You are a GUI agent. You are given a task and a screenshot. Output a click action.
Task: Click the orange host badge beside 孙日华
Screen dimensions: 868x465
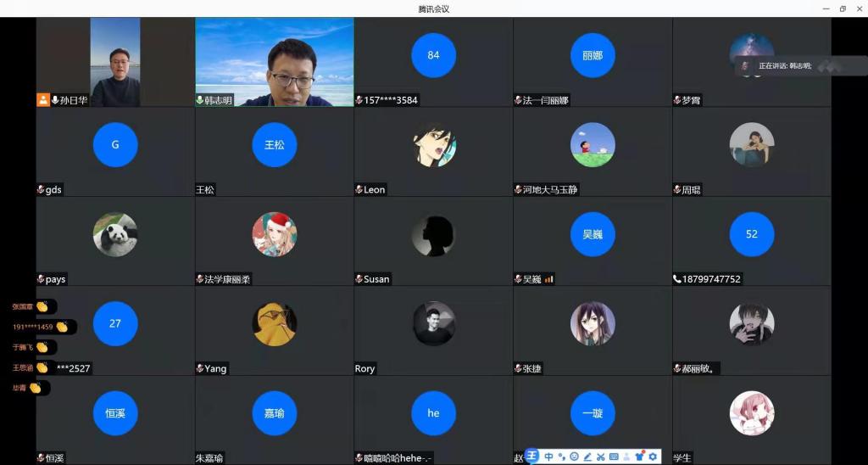(x=43, y=100)
